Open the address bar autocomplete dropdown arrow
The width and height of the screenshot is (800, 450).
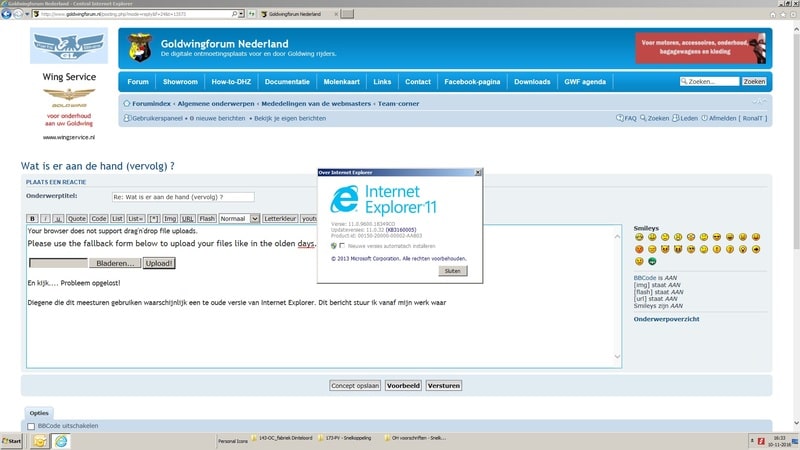tap(241, 14)
